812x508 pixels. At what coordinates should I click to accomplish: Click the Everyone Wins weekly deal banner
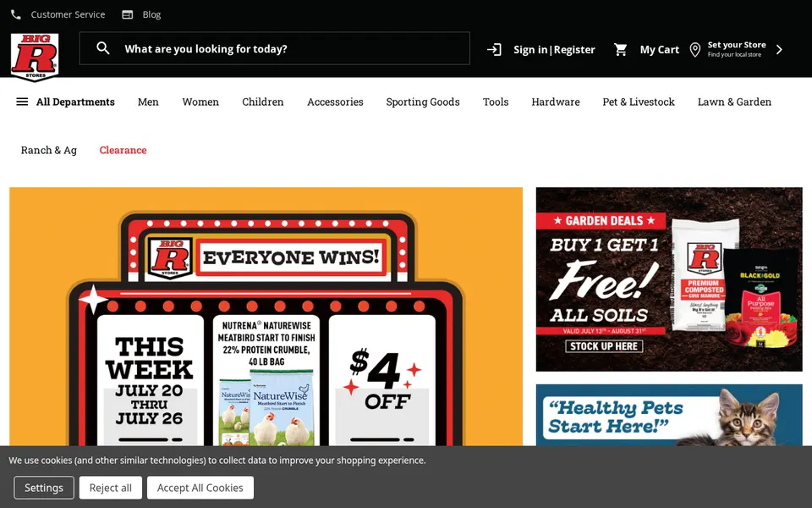click(x=266, y=316)
